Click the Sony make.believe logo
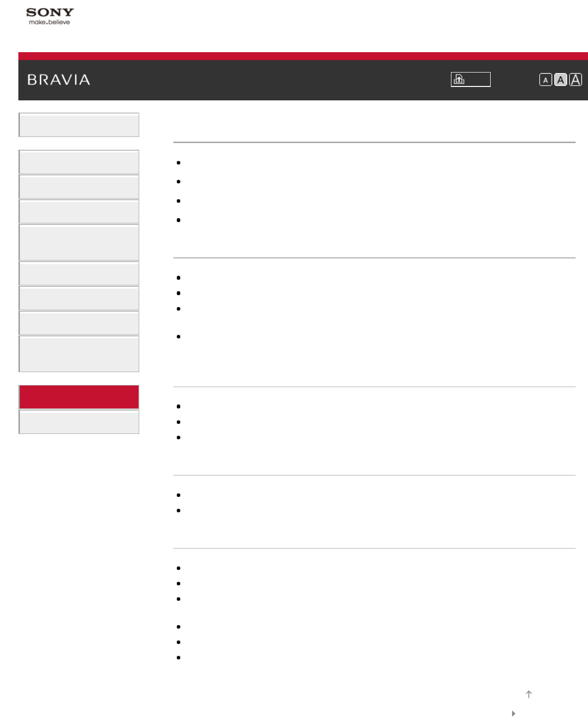The height and width of the screenshot is (719, 588). click(50, 16)
